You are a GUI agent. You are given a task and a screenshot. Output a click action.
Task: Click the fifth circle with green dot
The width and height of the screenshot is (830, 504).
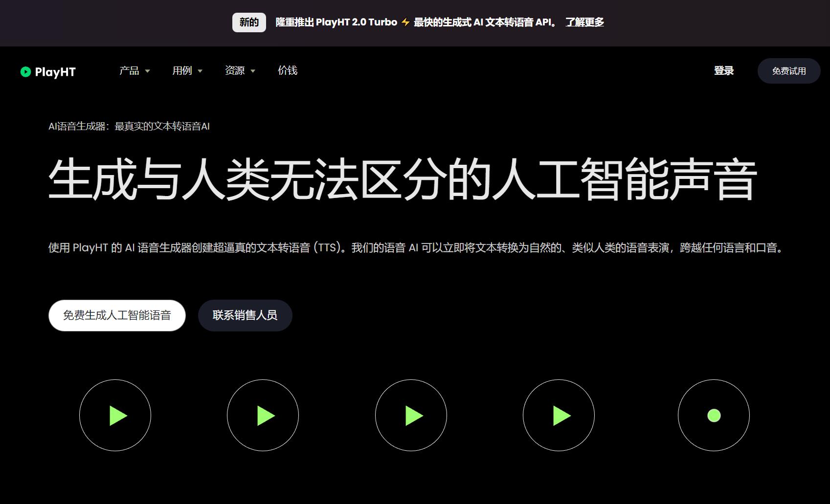[714, 416]
